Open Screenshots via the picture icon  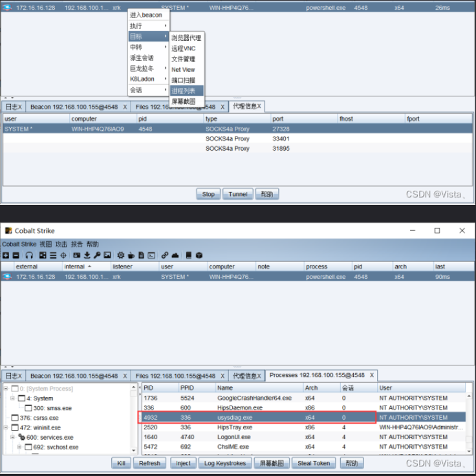[107, 255]
